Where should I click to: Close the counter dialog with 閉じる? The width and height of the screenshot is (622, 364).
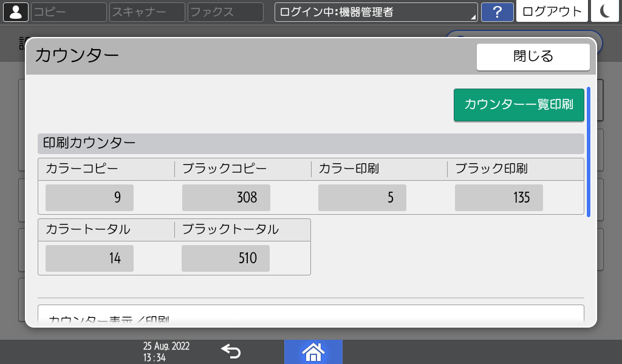(533, 56)
